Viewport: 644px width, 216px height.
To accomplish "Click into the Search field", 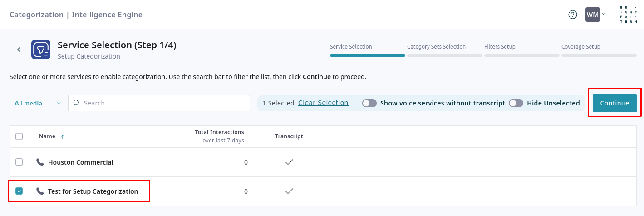I will coord(163,103).
